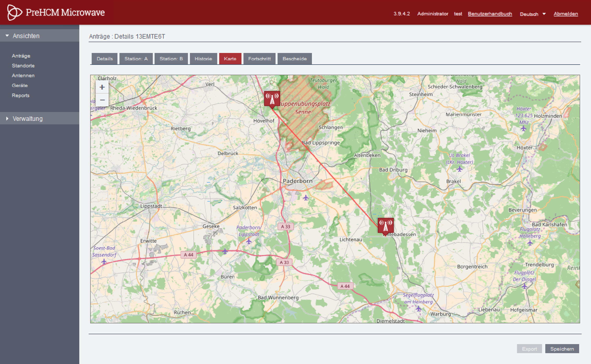Click the Rheda-Wiedenbrück label on map
This screenshot has height=364, width=591.
(x=134, y=108)
